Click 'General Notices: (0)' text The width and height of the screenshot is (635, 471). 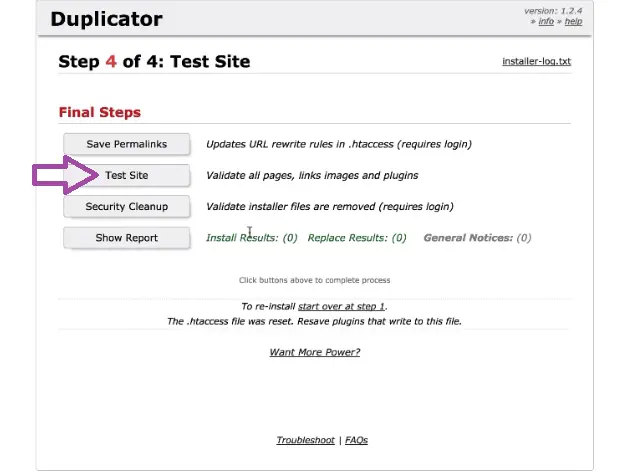coord(477,238)
